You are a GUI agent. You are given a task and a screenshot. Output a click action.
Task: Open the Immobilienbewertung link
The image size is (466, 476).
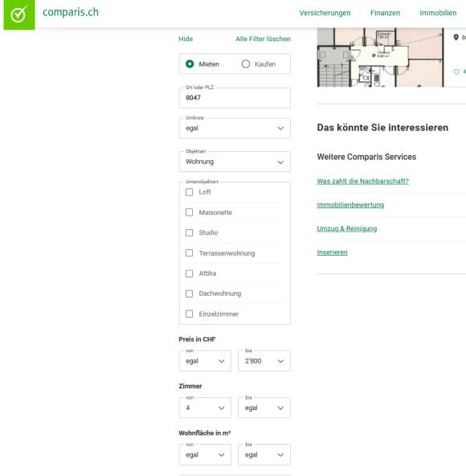click(x=350, y=205)
